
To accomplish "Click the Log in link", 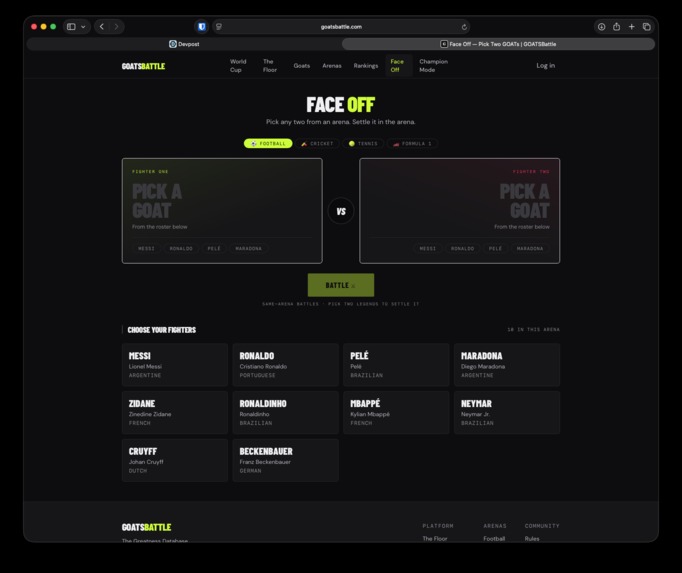I will click(x=545, y=66).
